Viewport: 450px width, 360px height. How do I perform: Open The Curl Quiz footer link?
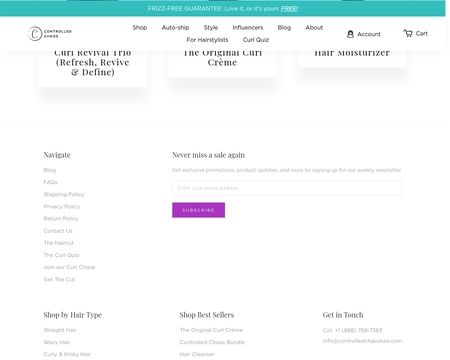[x=61, y=255]
